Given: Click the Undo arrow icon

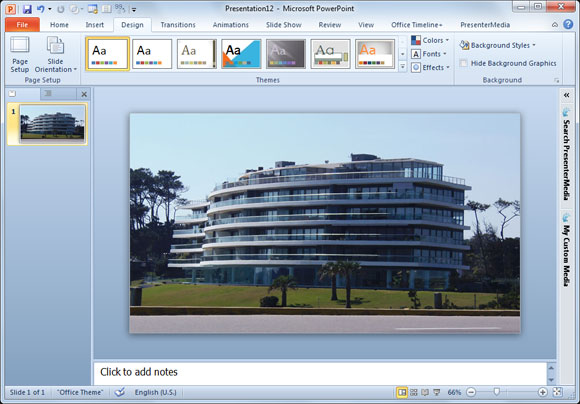Looking at the screenshot, I should coord(41,9).
